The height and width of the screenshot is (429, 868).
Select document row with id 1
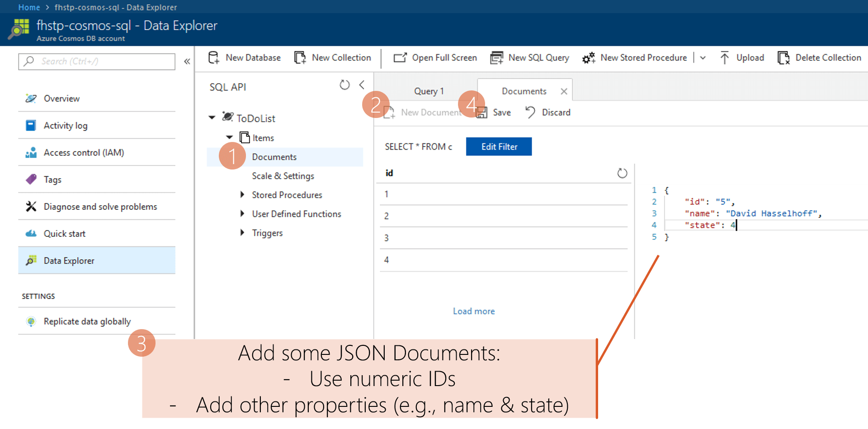tap(503, 194)
